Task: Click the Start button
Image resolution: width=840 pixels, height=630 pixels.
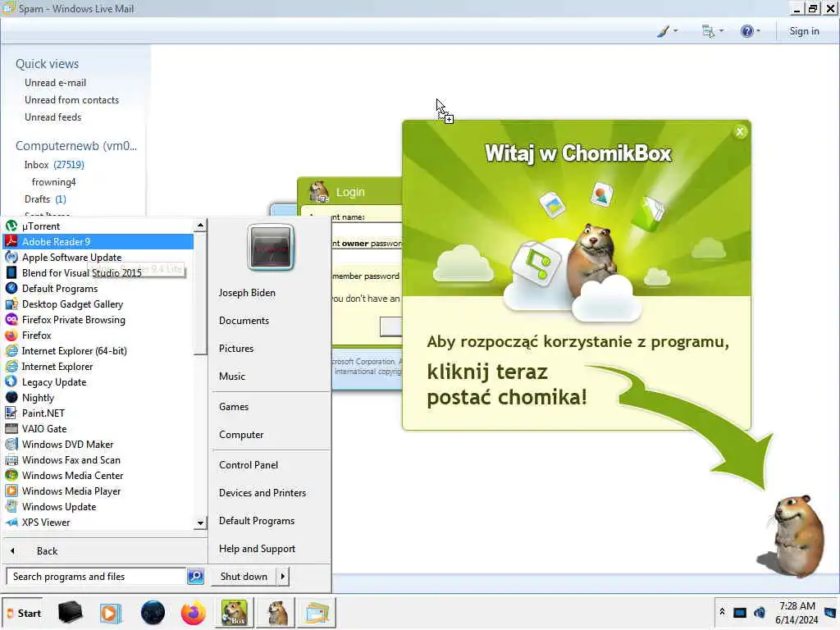Action: [23, 614]
